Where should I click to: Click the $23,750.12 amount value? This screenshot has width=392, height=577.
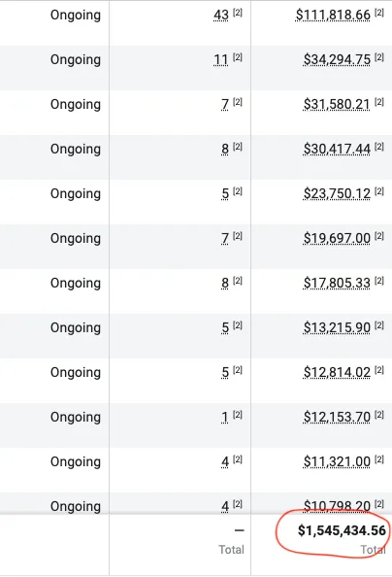(x=337, y=193)
